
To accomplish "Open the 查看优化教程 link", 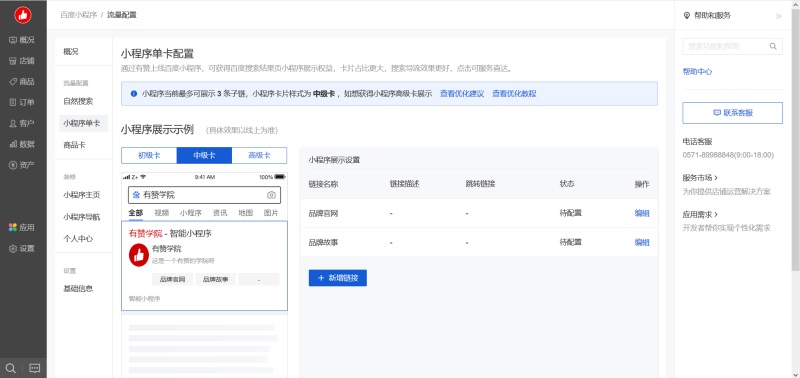I will click(x=514, y=93).
